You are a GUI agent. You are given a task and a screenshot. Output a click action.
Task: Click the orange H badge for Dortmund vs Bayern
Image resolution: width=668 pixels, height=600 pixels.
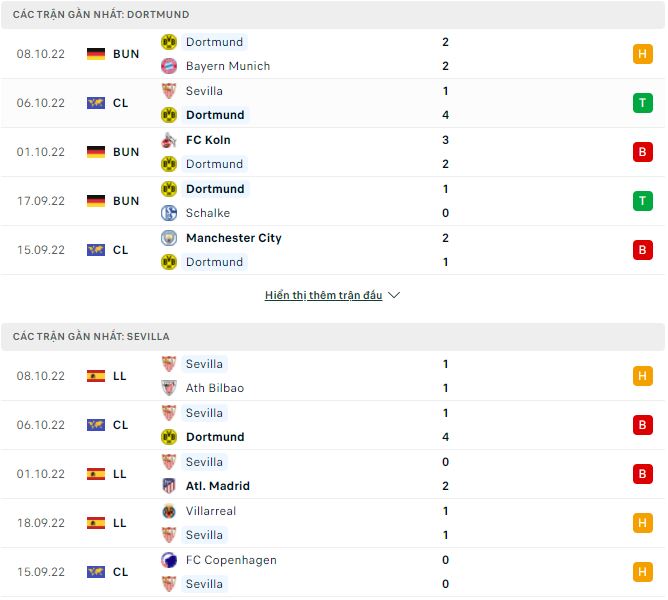pyautogui.click(x=642, y=54)
